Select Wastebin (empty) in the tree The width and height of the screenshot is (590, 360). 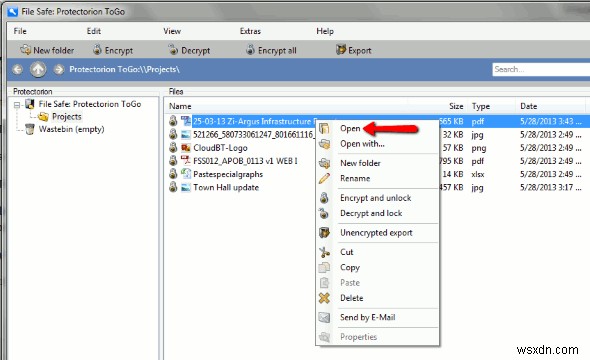tap(71, 129)
